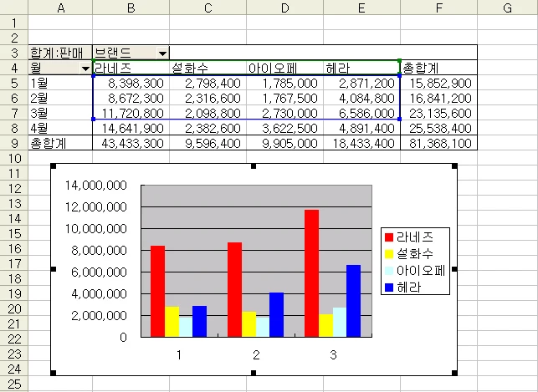The width and height of the screenshot is (538, 392).
Task: Click cell with value 25,538,400
Action: (438, 128)
